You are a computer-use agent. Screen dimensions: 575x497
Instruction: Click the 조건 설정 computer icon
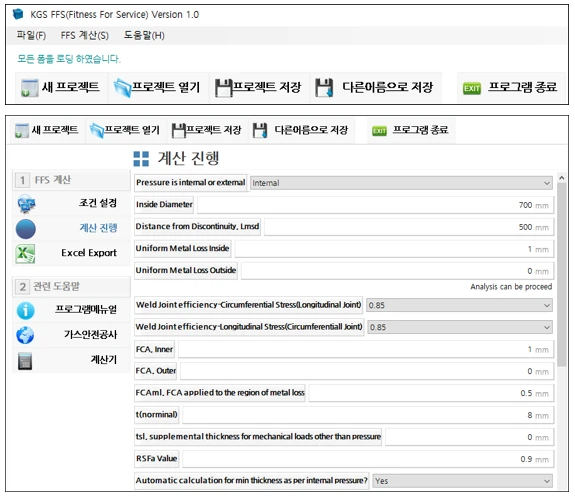[26, 204]
